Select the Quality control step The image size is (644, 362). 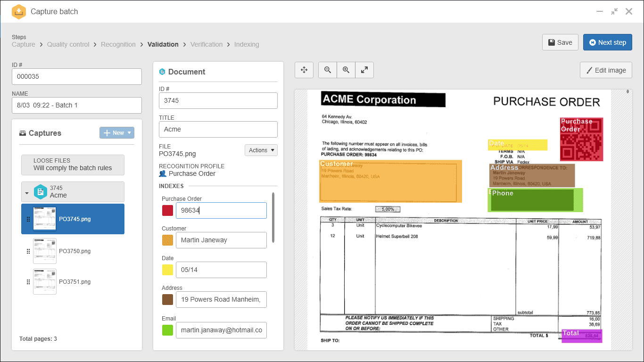pyautogui.click(x=68, y=44)
